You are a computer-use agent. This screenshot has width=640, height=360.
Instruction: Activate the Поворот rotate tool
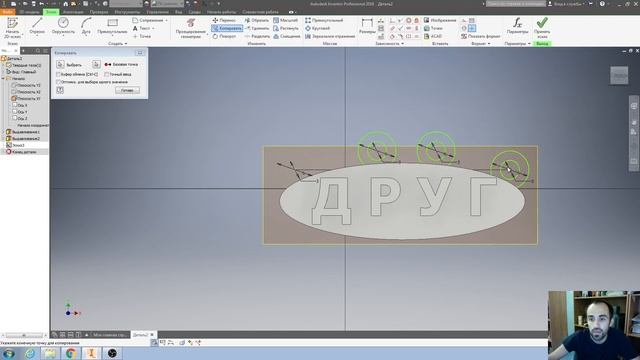click(224, 36)
